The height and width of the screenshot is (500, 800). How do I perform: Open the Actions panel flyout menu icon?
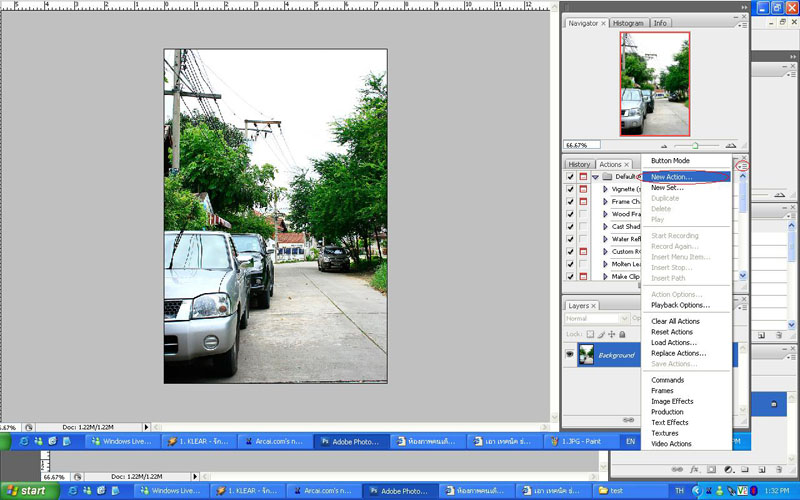pyautogui.click(x=743, y=166)
